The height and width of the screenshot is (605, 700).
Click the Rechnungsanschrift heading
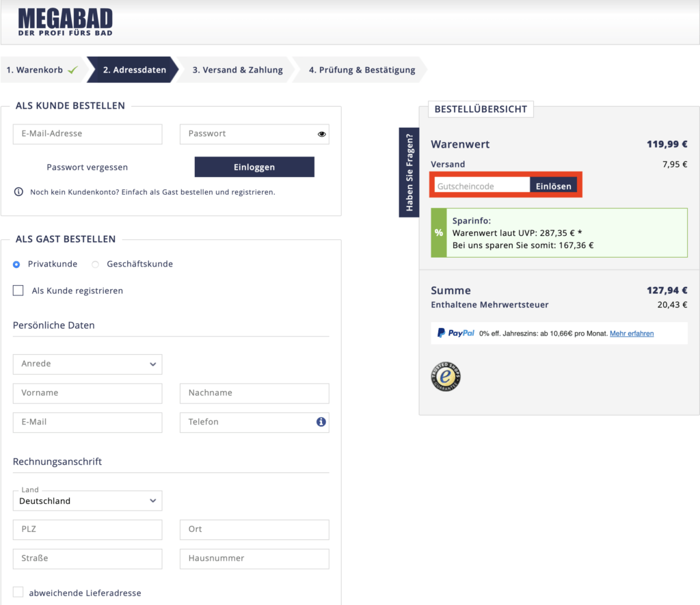(57, 461)
